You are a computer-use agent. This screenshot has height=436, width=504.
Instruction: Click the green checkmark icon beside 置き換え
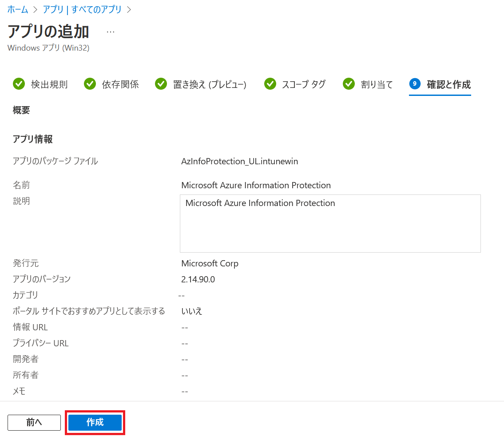pyautogui.click(x=161, y=84)
